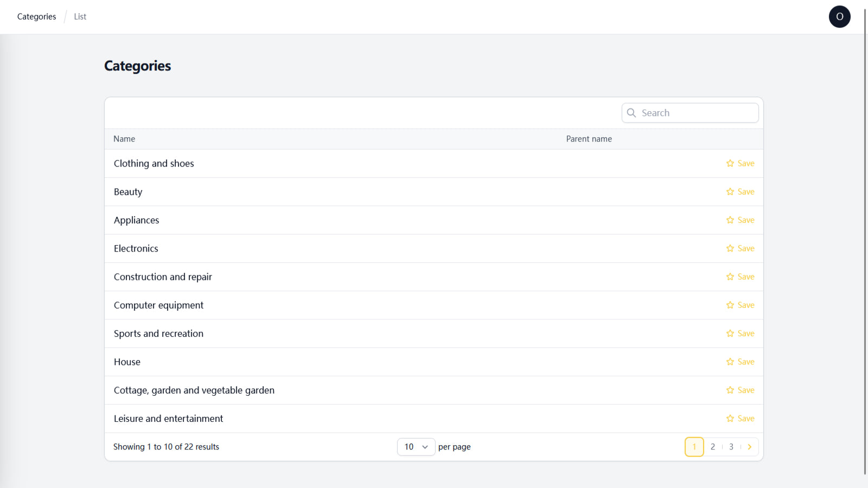868x488 pixels.
Task: Save the Clothing and shoes category
Action: click(x=741, y=163)
